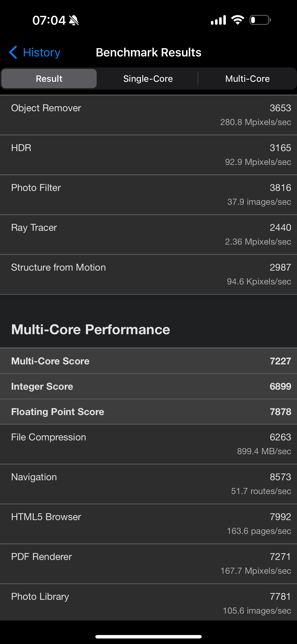This screenshot has width=297, height=644.
Task: Tap the Floating Point Score row
Action: tap(148, 412)
